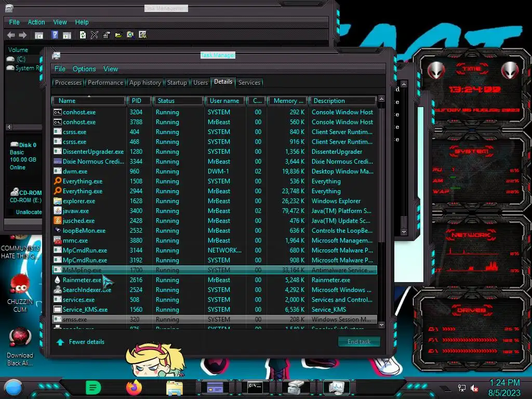This screenshot has height=399, width=532.
Task: Switch to the Startup tab
Action: pyautogui.click(x=177, y=83)
